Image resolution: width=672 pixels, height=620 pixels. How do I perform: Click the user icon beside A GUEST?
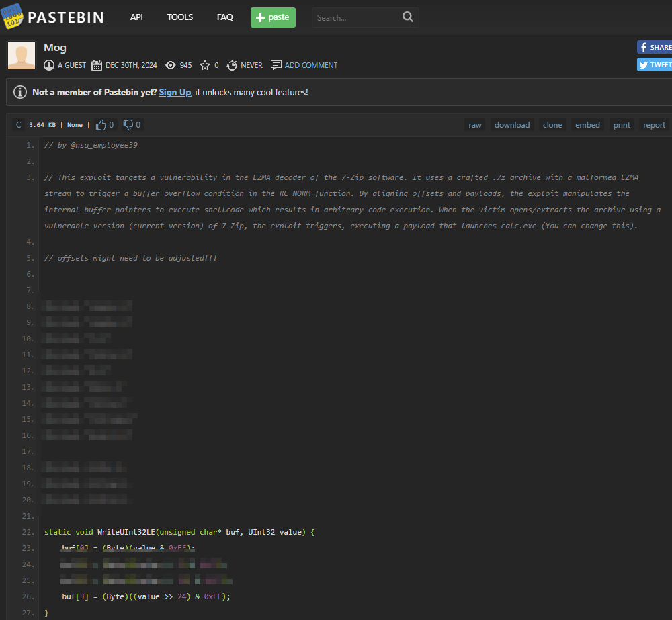point(49,65)
